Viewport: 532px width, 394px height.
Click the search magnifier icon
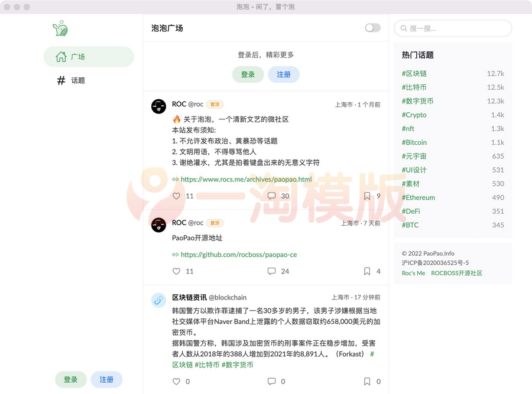(x=403, y=28)
